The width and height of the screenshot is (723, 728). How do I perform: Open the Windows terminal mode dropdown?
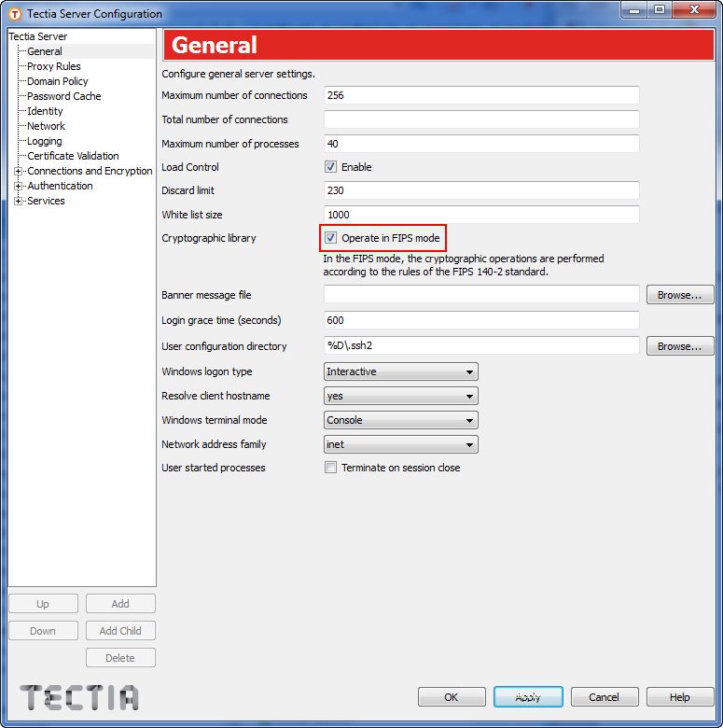pos(401,420)
